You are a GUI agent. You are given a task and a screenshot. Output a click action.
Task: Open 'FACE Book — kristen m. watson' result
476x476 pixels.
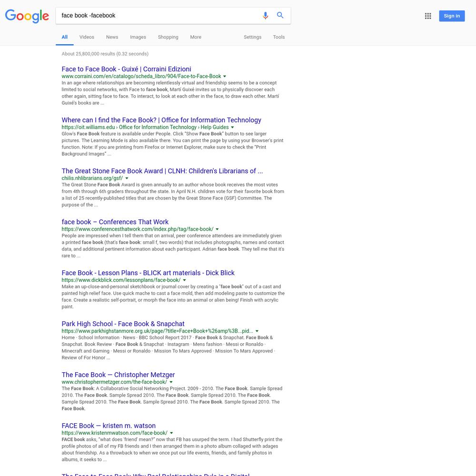point(109,426)
